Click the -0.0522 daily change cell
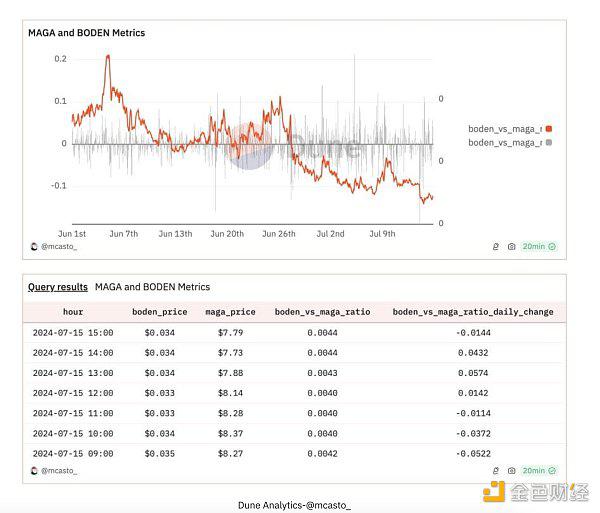This screenshot has height=513, width=600. tap(473, 454)
